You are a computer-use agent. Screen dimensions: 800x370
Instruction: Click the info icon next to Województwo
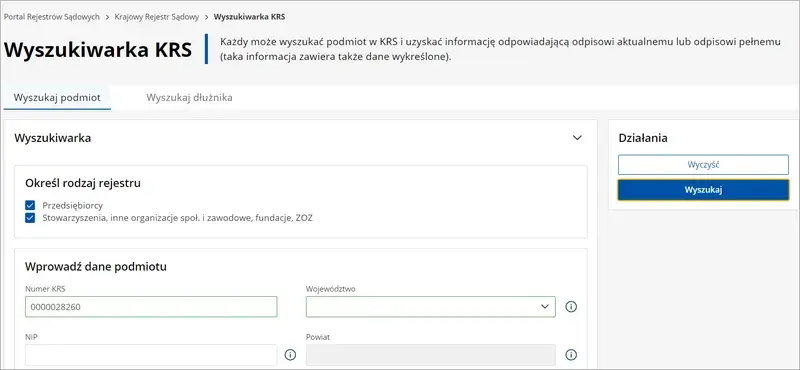pos(571,307)
